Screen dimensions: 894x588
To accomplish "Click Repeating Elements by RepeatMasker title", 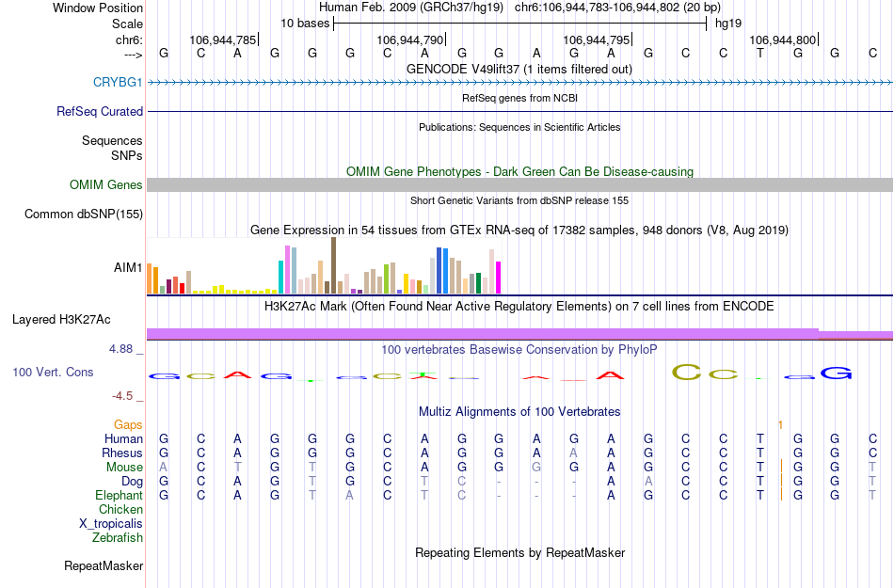I will point(520,552).
